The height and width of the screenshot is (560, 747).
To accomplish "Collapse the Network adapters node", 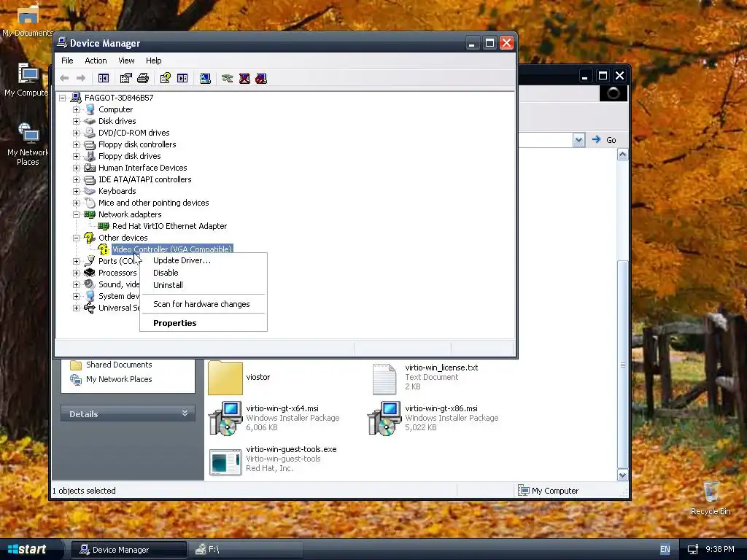I will point(76,214).
